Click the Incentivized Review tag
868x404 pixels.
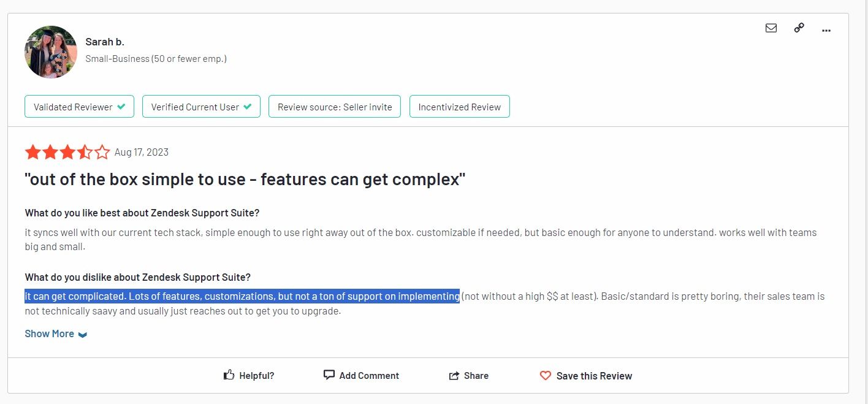(459, 107)
